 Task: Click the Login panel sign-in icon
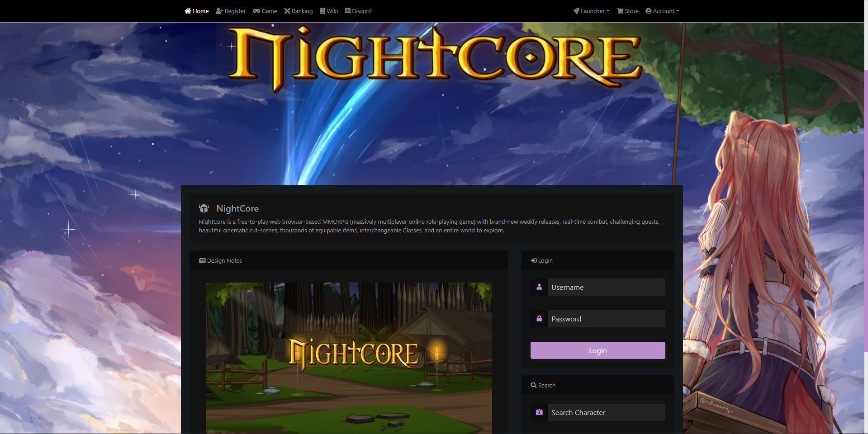[x=534, y=260]
